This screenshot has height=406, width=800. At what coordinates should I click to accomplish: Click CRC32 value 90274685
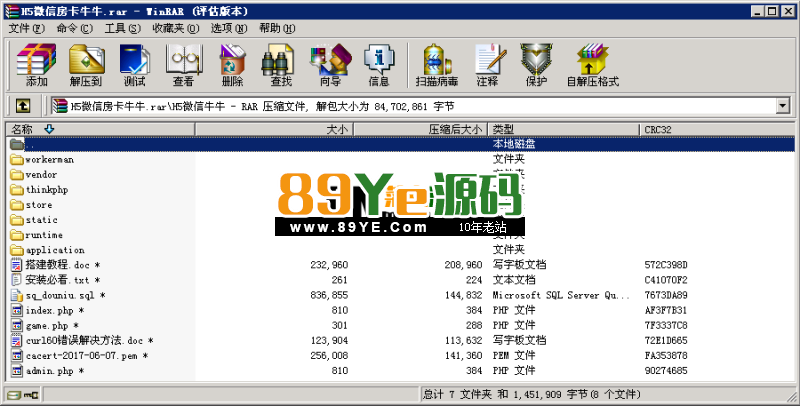coord(666,371)
